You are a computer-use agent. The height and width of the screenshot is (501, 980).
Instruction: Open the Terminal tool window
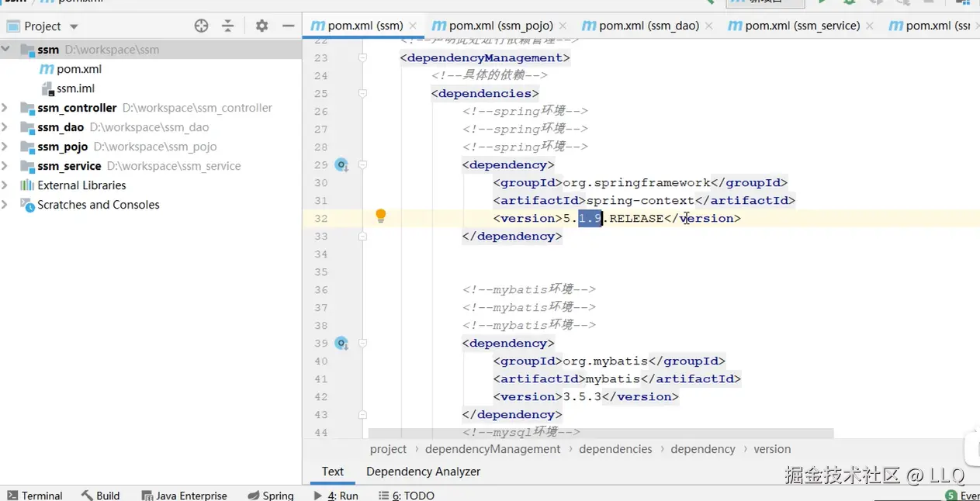click(35, 495)
